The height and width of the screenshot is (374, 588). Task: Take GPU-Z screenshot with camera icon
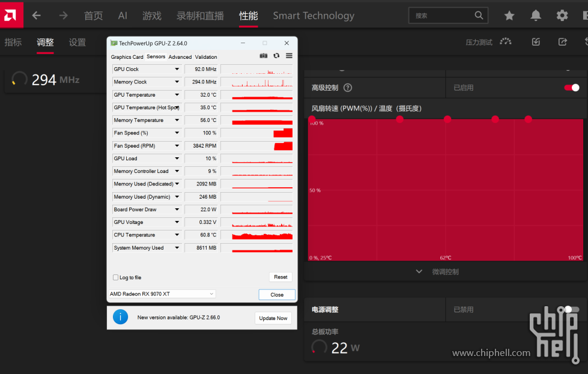point(264,56)
